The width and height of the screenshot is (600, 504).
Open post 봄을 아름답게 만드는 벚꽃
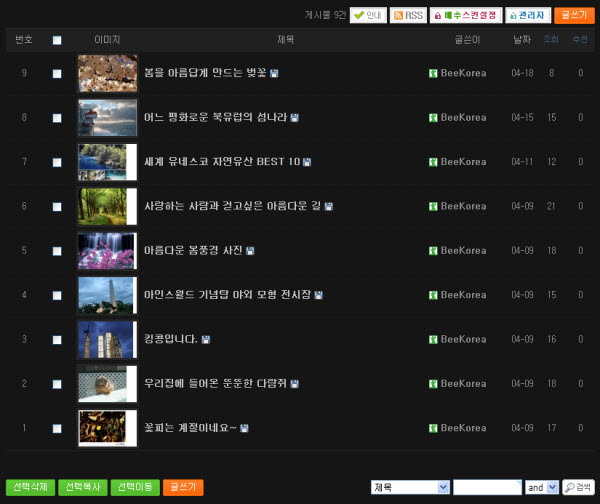pos(205,73)
